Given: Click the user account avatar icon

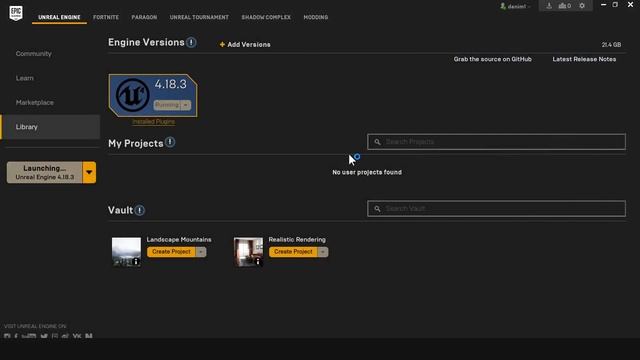Looking at the screenshot, I should (x=503, y=6).
